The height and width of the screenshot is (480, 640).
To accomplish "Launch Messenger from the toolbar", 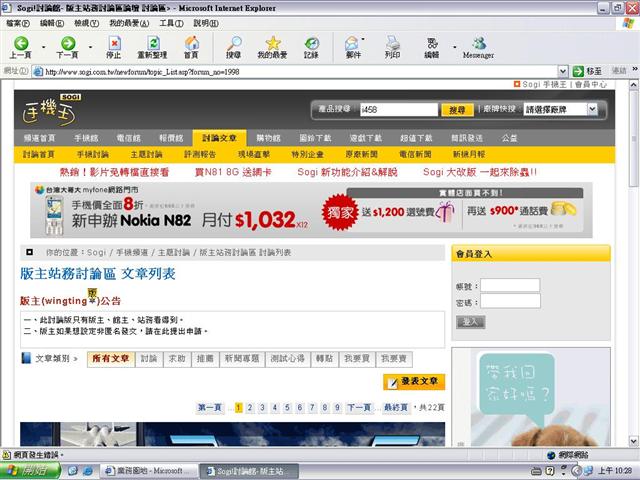I will click(479, 43).
